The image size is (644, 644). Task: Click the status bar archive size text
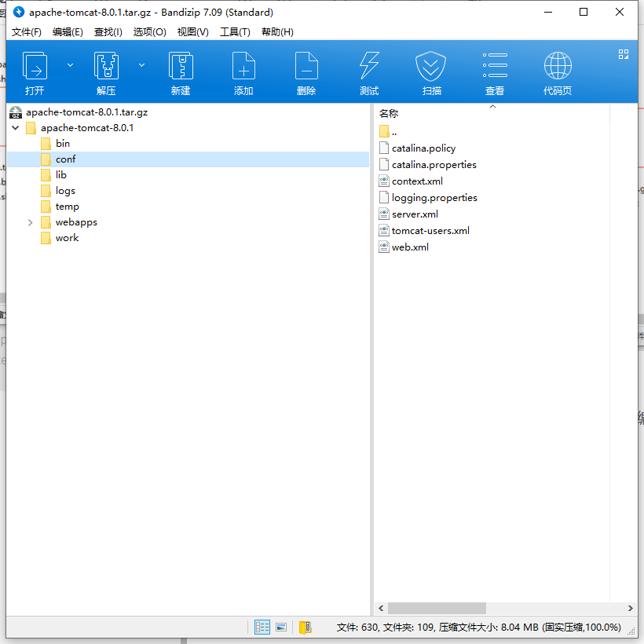pos(478,628)
